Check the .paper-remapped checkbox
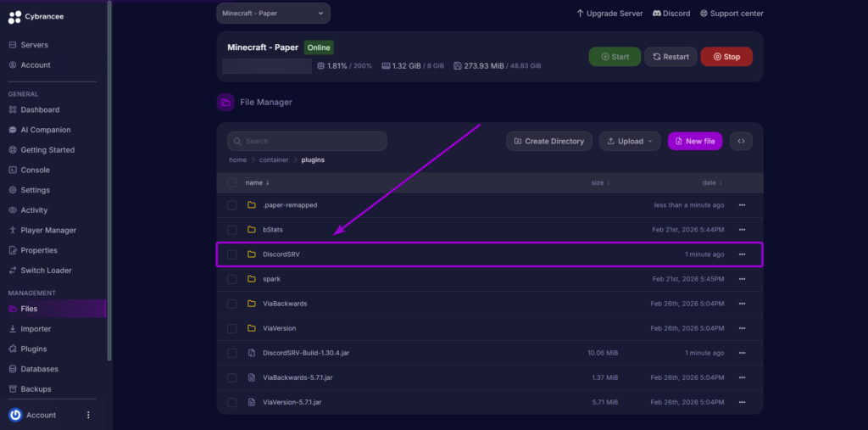Screen dimensions: 868x430 click(x=232, y=205)
